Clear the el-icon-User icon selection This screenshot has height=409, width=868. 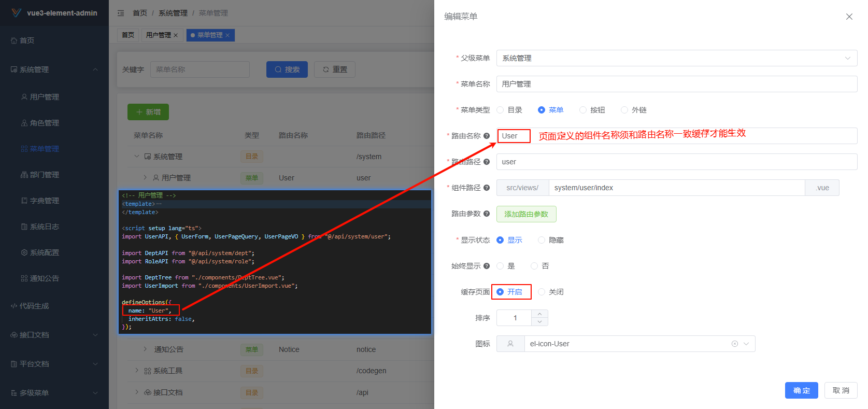pyautogui.click(x=734, y=344)
